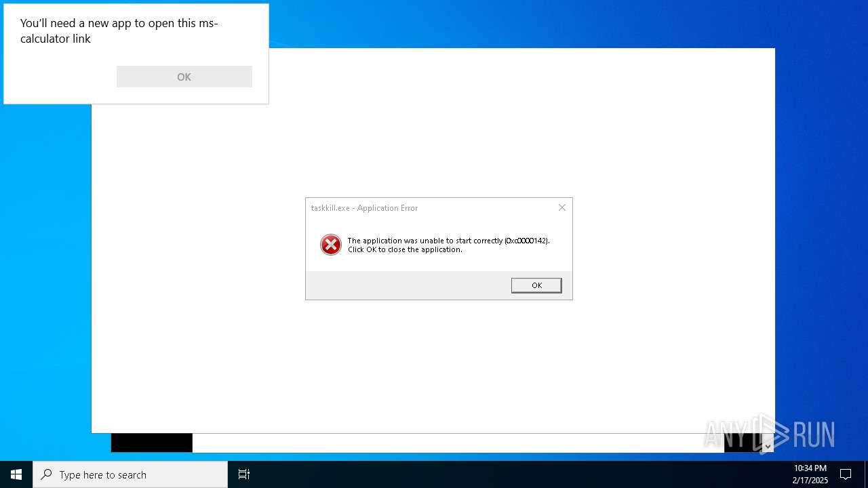The height and width of the screenshot is (488, 868).
Task: Open the notification Action Center
Action: pyautogui.click(x=846, y=474)
